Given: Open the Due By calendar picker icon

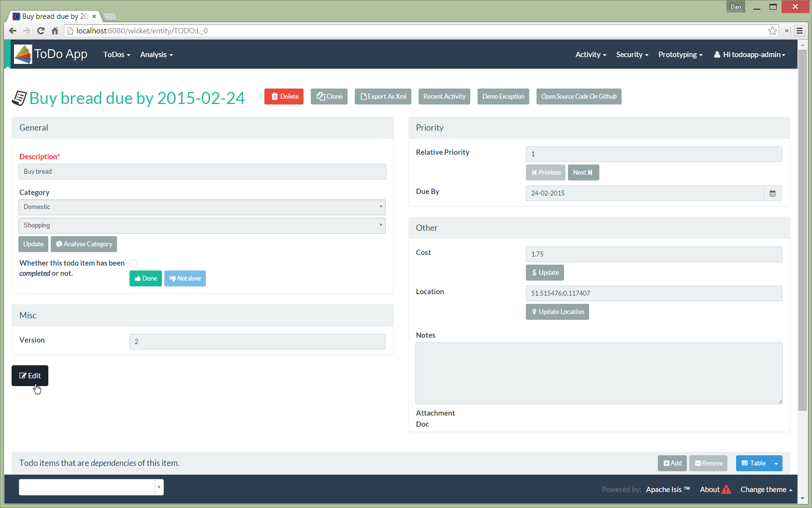Looking at the screenshot, I should [772, 194].
